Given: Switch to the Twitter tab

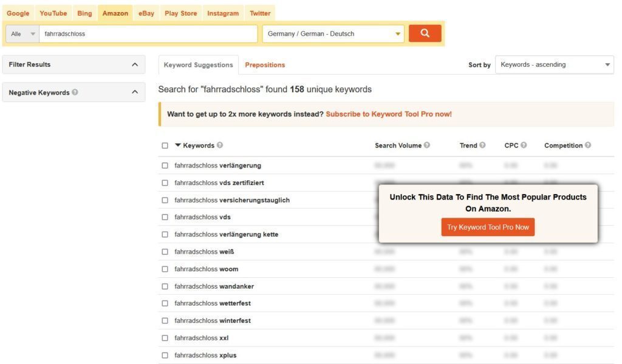Looking at the screenshot, I should (260, 13).
